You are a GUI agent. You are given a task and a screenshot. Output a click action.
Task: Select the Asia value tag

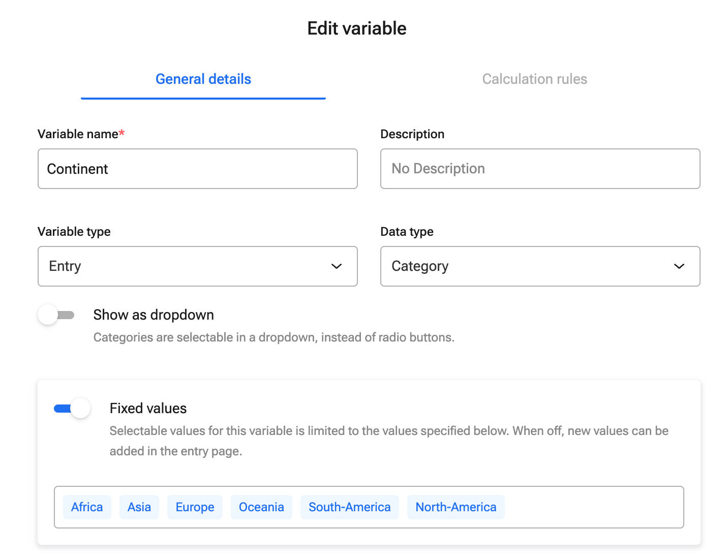139,507
